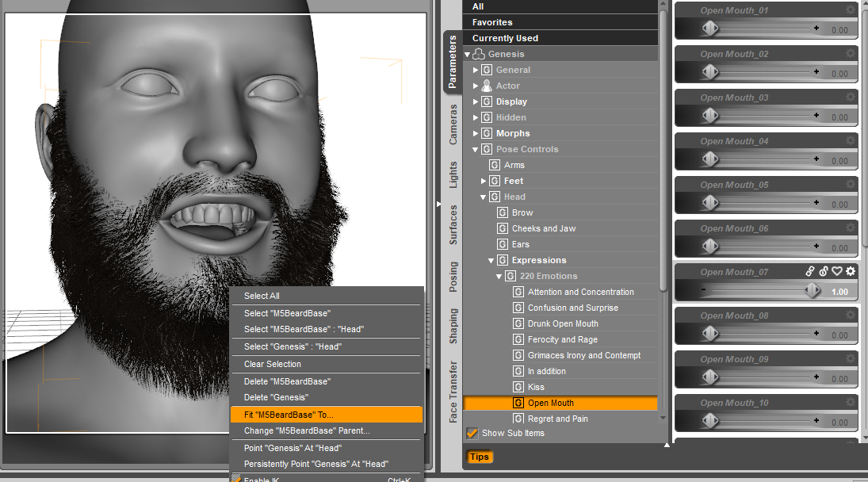Open gear menu for Open Mouth_02
The width and height of the screenshot is (868, 482).
[851, 53]
